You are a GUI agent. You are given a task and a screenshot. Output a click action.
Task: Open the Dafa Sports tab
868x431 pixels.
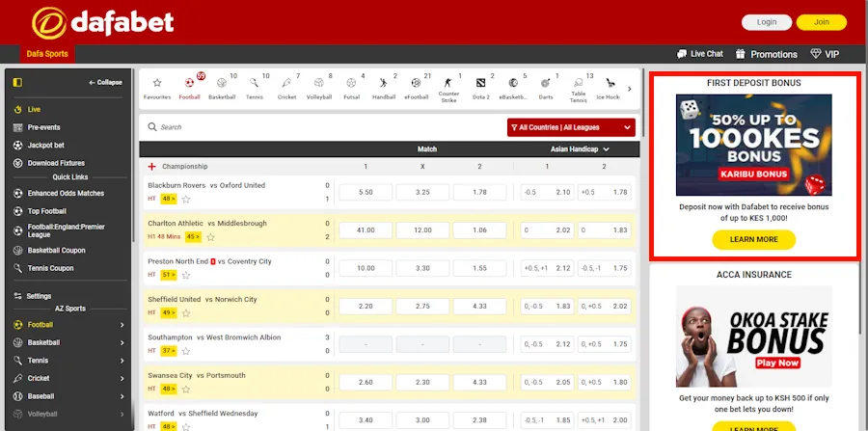click(47, 54)
